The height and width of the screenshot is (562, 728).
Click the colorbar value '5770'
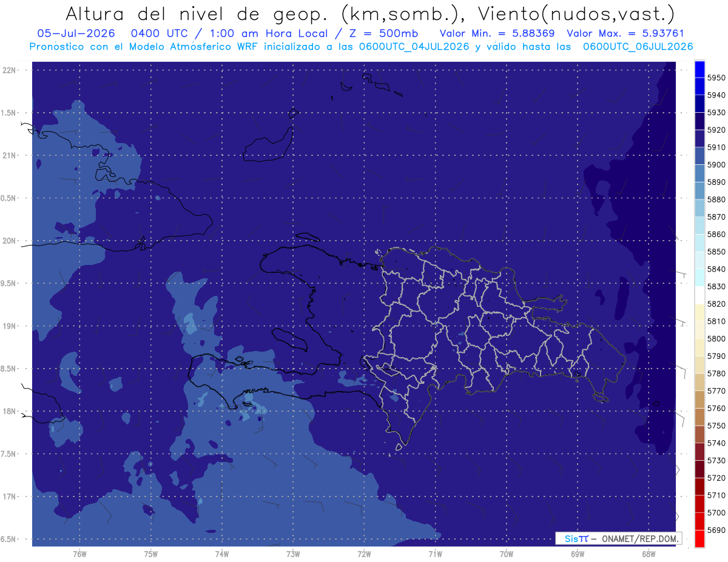(716, 391)
